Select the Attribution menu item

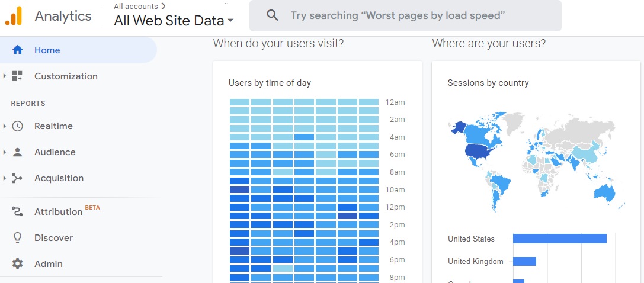[x=58, y=212]
